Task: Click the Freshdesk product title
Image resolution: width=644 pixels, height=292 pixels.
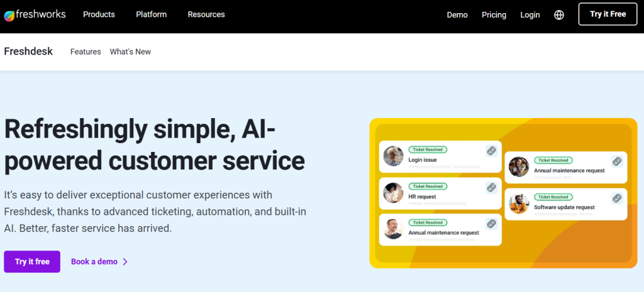Action: (28, 51)
